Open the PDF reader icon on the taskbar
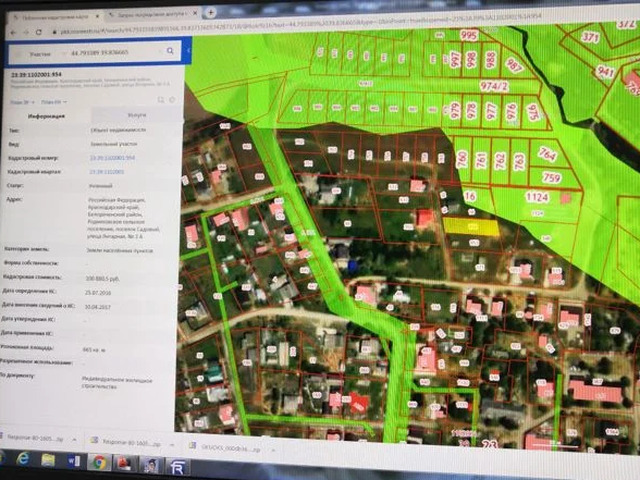640x480 pixels. click(124, 464)
